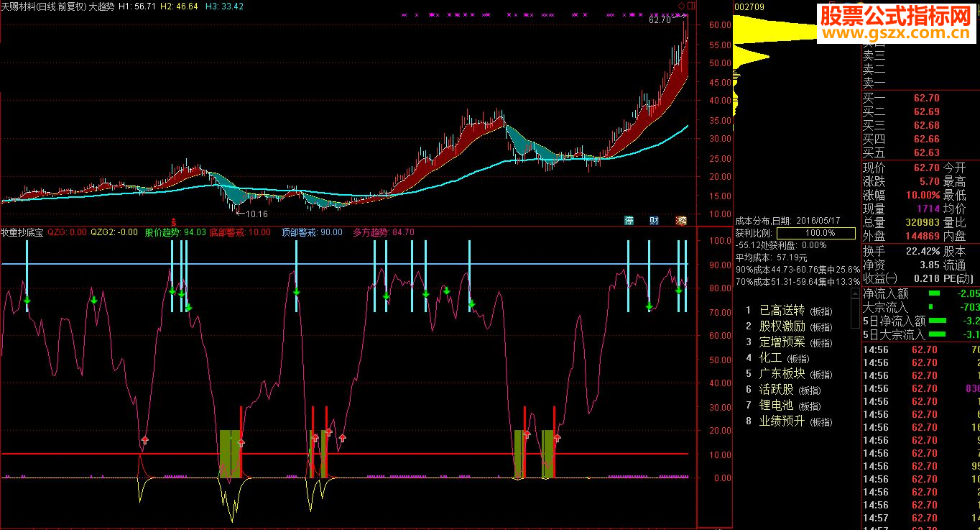
Task: Click the 总量 320983 value
Action: coord(923,222)
